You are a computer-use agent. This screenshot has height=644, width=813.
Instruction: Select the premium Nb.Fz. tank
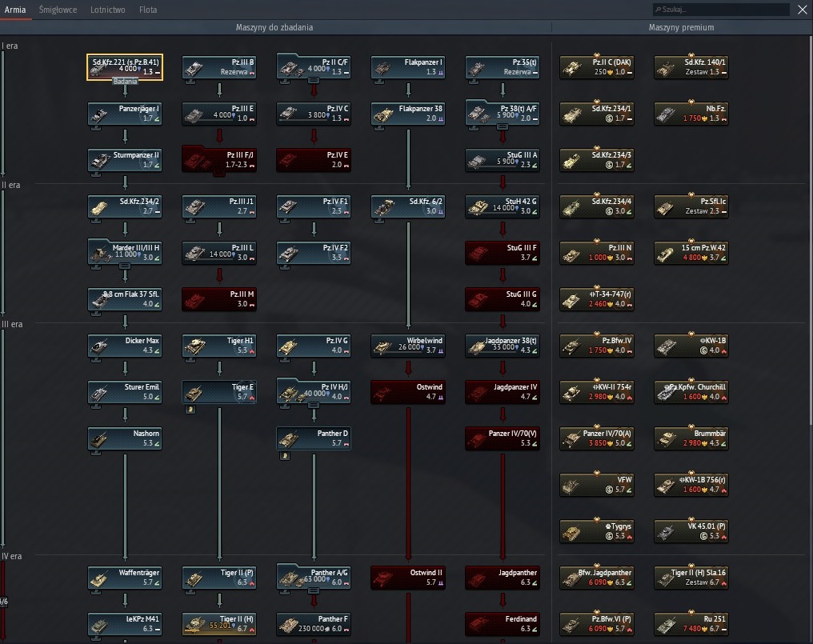coord(691,114)
